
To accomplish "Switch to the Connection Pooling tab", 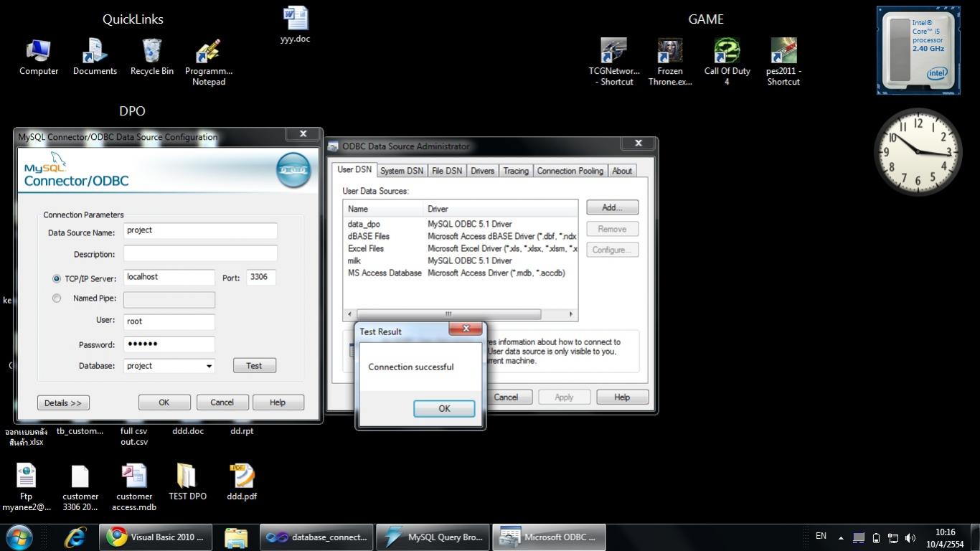I will (570, 171).
